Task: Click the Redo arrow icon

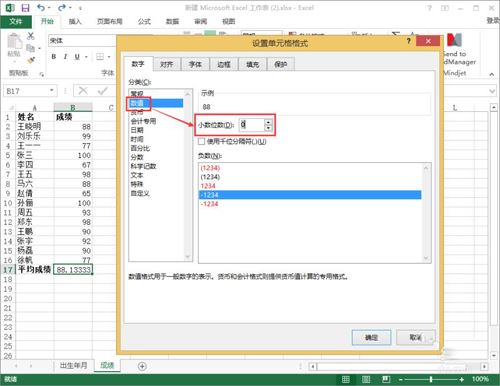Action: [x=62, y=7]
